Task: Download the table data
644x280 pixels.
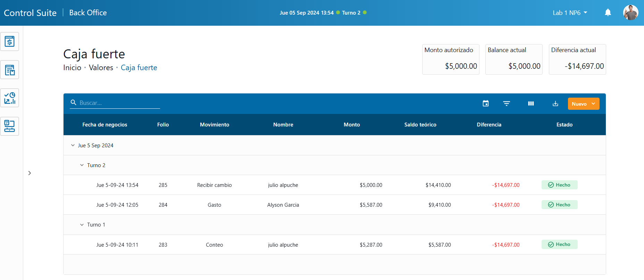Action: click(555, 104)
